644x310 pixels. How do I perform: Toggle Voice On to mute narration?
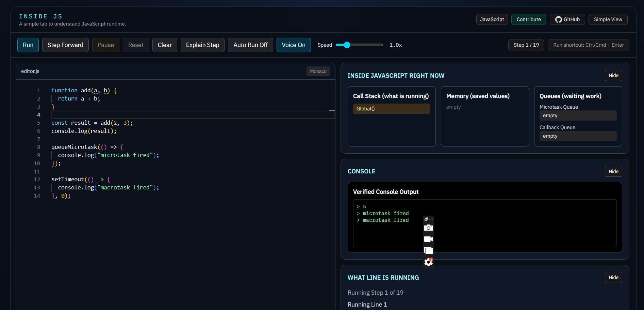coord(293,45)
